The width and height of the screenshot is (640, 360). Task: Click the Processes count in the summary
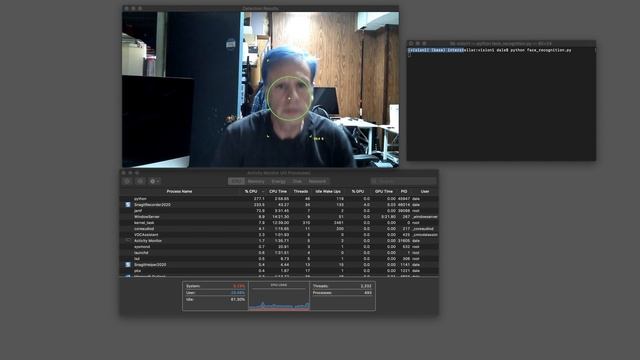(368, 293)
